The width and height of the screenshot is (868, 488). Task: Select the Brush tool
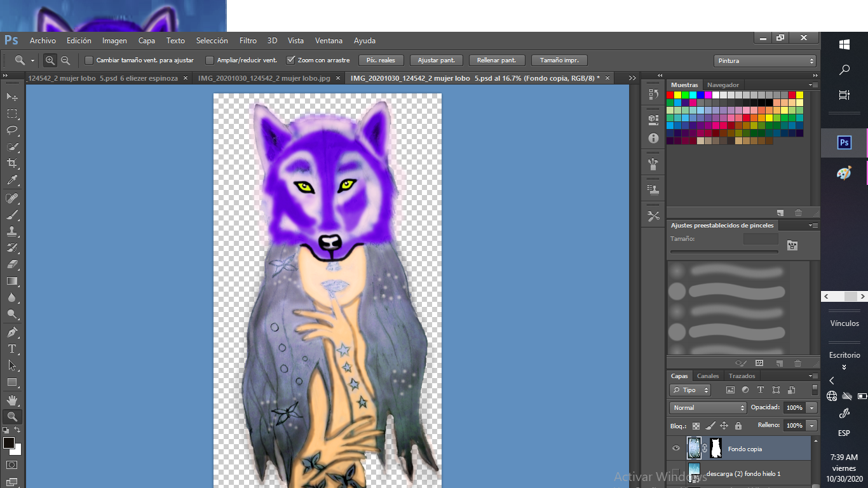12,215
